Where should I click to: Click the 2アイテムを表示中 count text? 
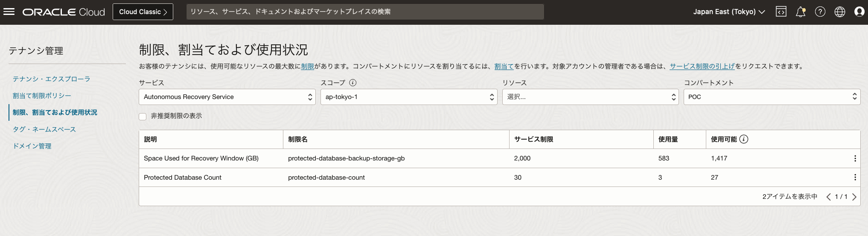[790, 197]
